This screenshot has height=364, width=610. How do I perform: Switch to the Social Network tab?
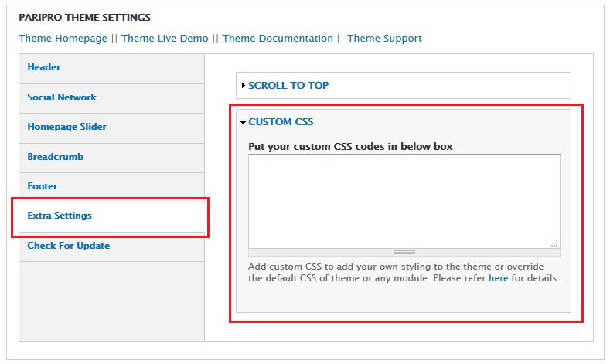click(x=62, y=97)
